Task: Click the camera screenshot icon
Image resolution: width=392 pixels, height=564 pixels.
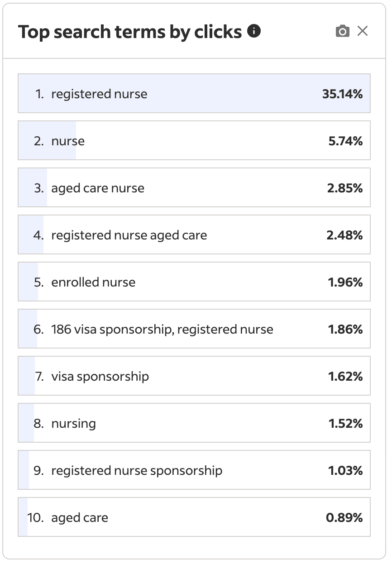Action: tap(343, 31)
